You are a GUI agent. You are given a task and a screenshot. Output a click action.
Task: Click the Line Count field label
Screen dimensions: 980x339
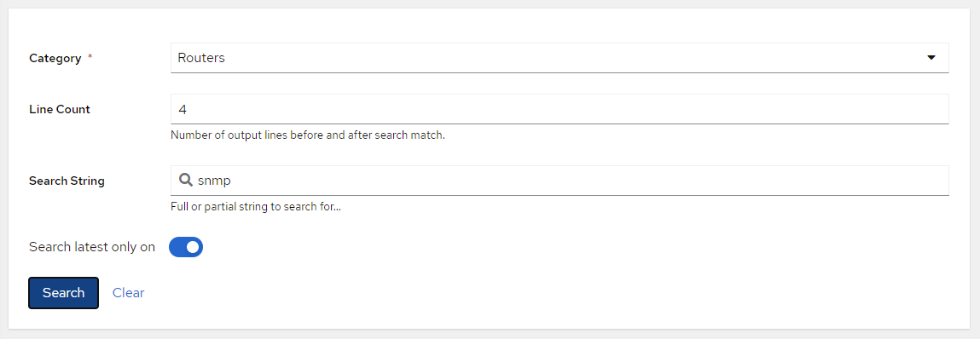[60, 109]
